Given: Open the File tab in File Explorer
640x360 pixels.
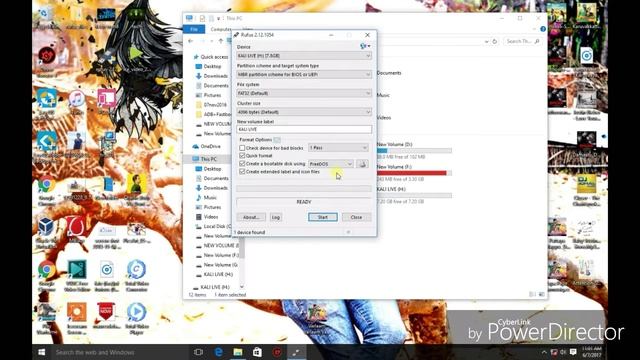Looking at the screenshot, I should [x=194, y=29].
